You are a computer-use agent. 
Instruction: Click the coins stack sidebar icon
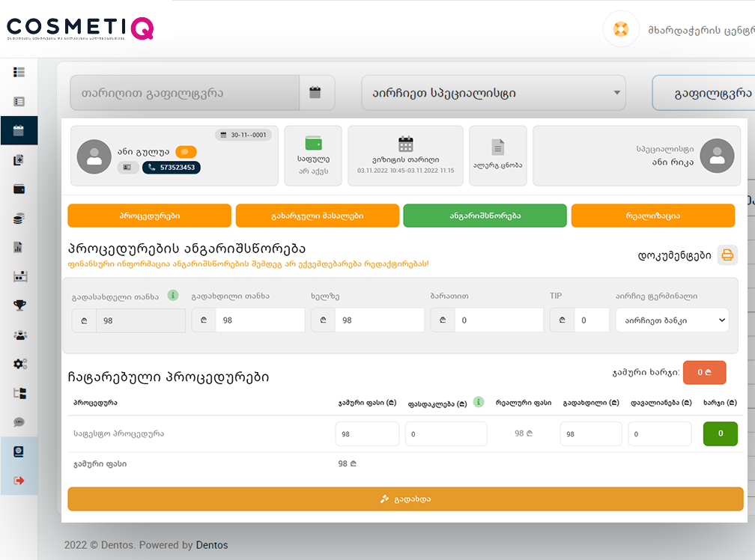tap(19, 219)
